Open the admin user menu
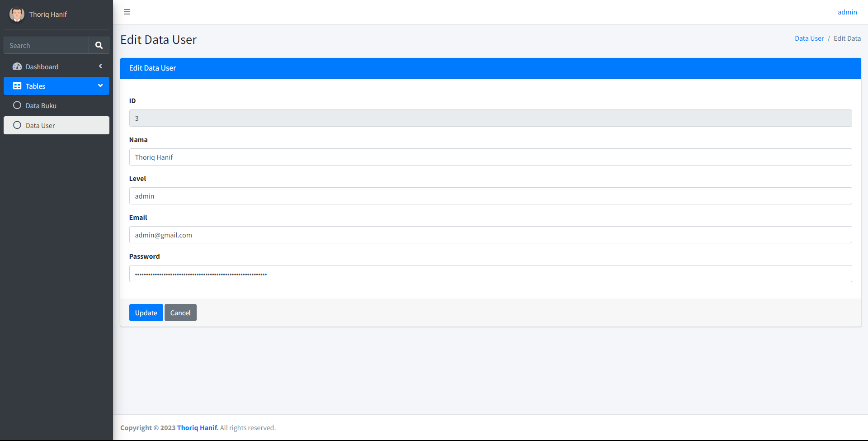This screenshot has width=868, height=441. point(847,12)
